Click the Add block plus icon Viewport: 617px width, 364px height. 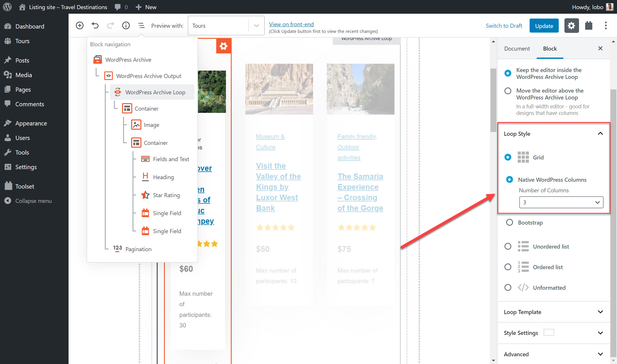point(80,25)
